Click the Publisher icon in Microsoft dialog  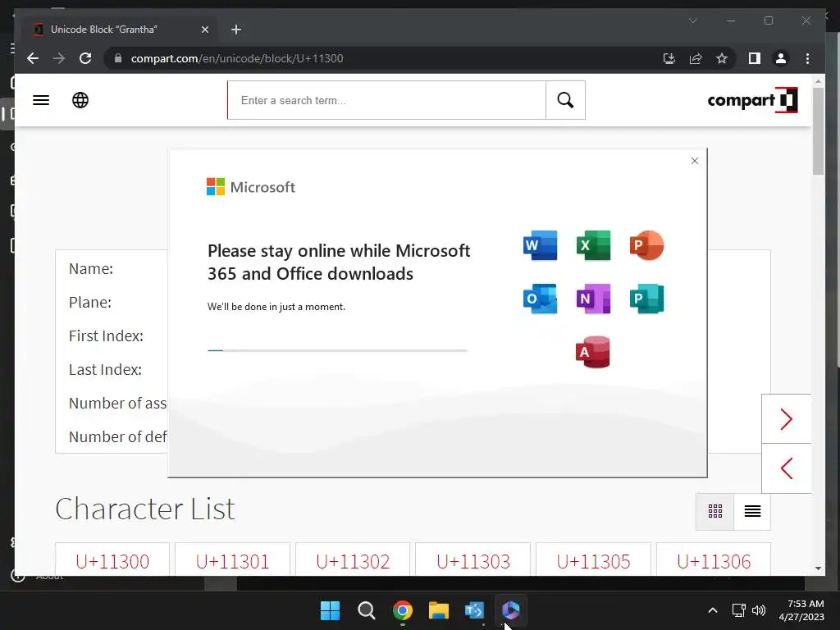646,299
